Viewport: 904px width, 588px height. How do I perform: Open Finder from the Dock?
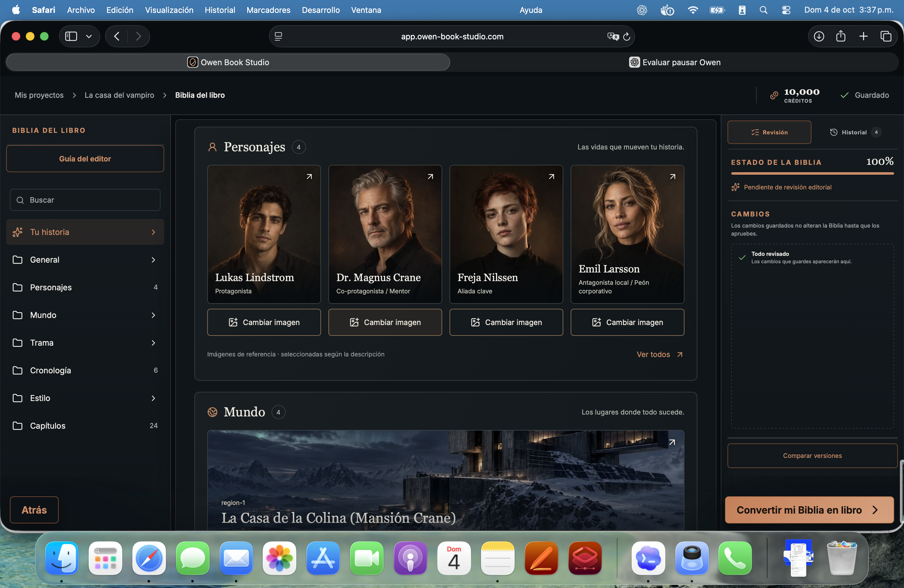(62, 558)
